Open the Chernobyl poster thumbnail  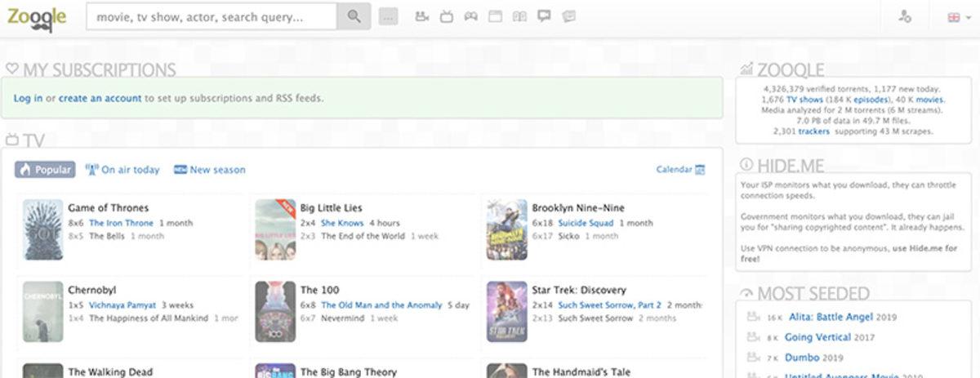pos(43,311)
